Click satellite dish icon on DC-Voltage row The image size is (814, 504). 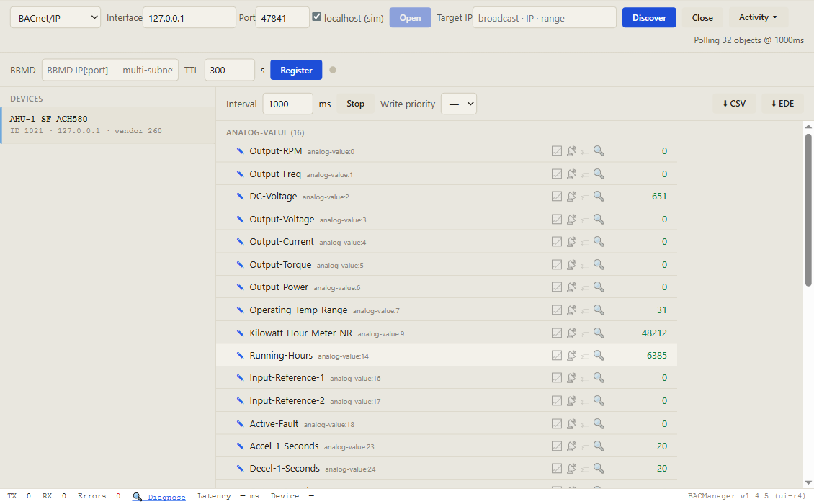tap(571, 197)
